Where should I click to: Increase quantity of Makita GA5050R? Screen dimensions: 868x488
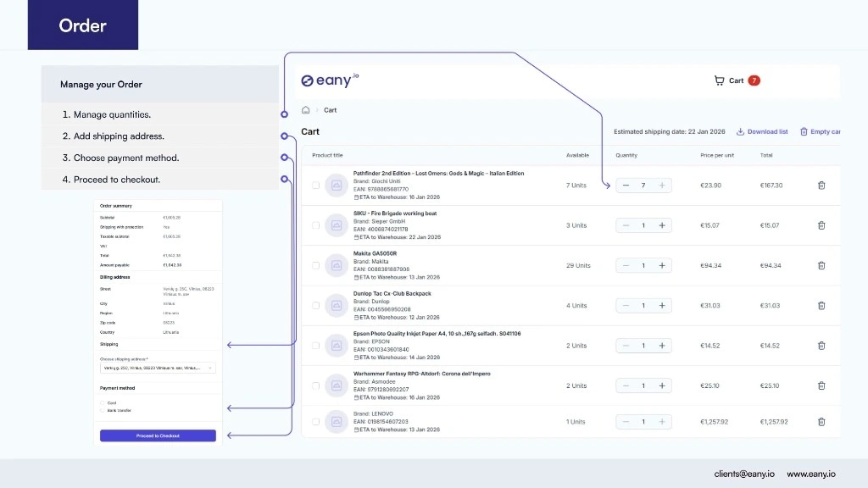[x=662, y=265]
